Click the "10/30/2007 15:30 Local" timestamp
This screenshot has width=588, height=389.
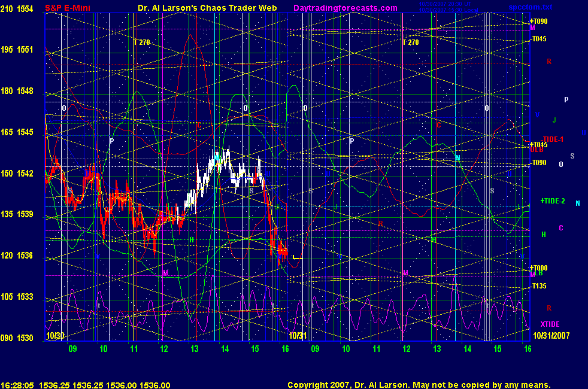pyautogui.click(x=448, y=10)
